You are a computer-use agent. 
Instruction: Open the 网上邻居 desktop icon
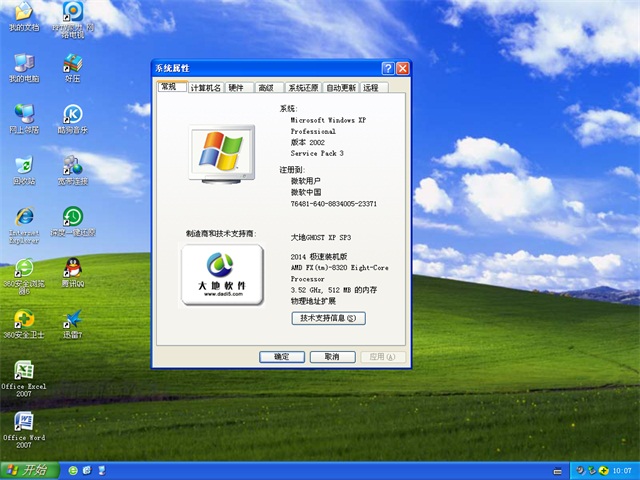pos(22,114)
